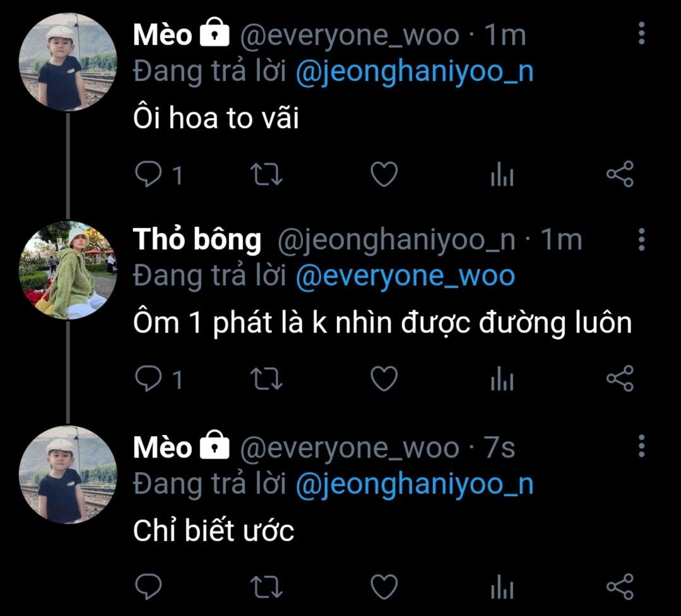The image size is (681, 616).
Task: Open Mèo's profile picture on first tweet
Action: point(68,62)
